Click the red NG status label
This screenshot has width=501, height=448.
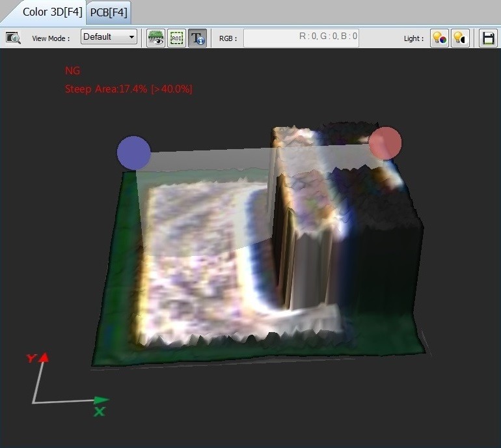pyautogui.click(x=72, y=70)
